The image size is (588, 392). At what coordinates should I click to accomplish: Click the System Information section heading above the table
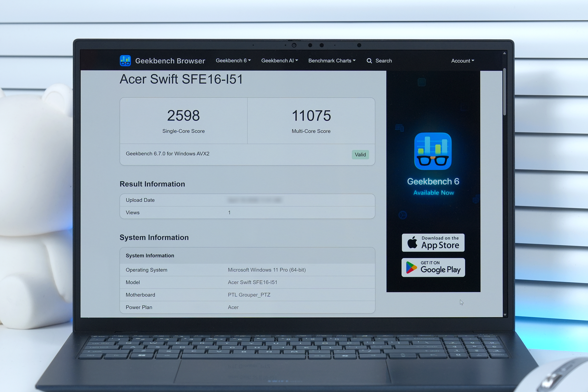[x=154, y=238]
